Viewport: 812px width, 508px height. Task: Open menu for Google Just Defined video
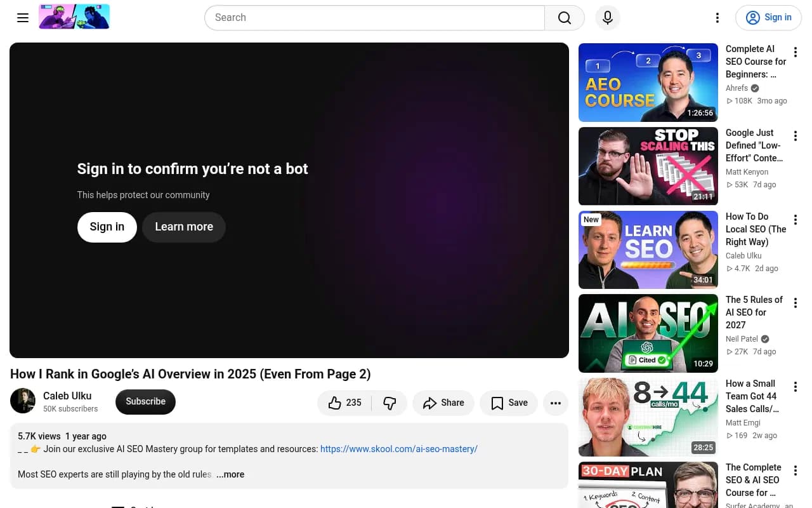(796, 136)
